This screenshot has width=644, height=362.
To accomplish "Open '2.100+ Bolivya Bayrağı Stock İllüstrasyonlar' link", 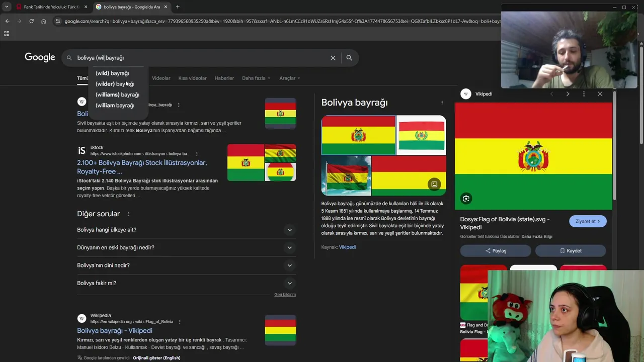I will coord(142,167).
